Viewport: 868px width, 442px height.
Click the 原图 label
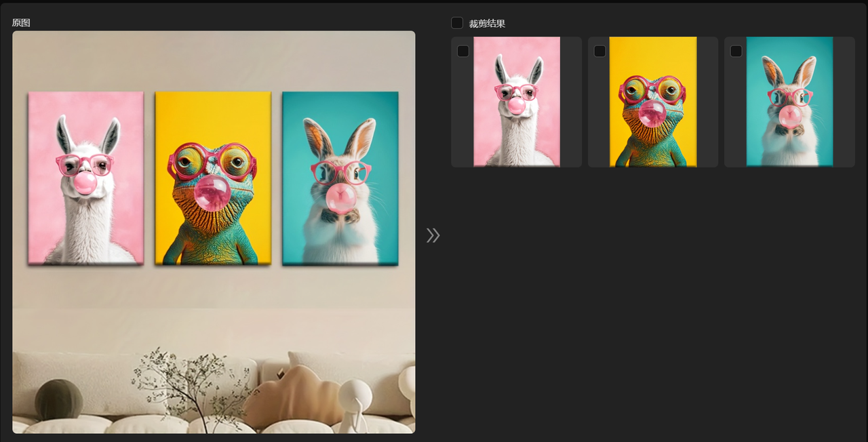point(21,22)
